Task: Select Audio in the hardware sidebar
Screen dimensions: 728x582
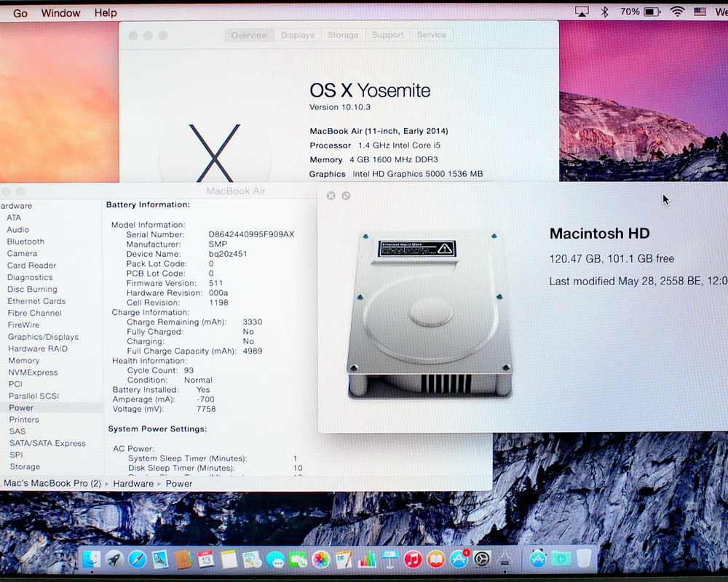Action: 18,230
